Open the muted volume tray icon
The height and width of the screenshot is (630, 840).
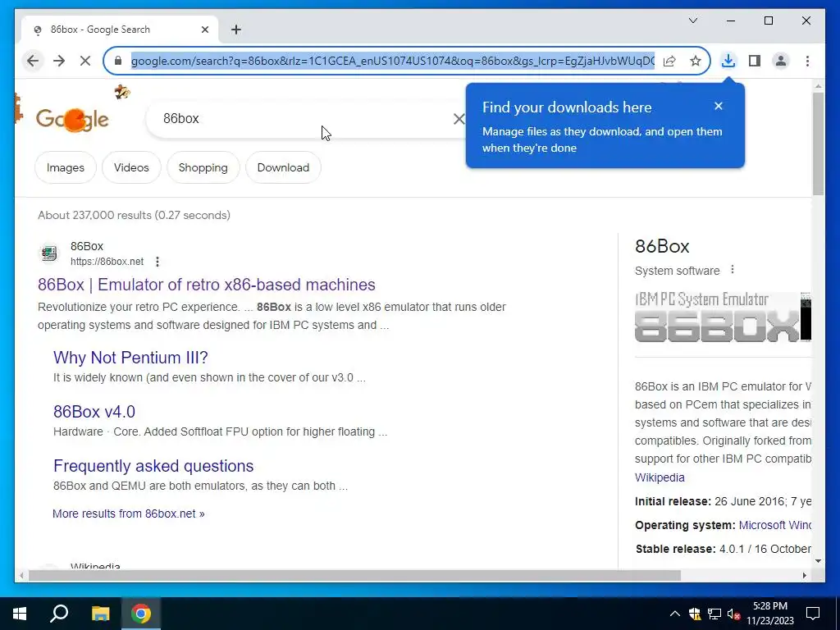[x=734, y=614]
